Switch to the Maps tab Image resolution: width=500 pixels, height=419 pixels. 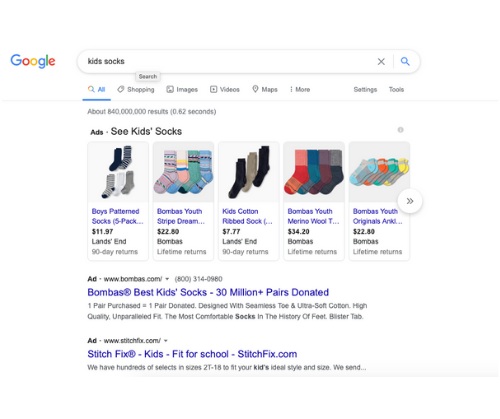[265, 89]
